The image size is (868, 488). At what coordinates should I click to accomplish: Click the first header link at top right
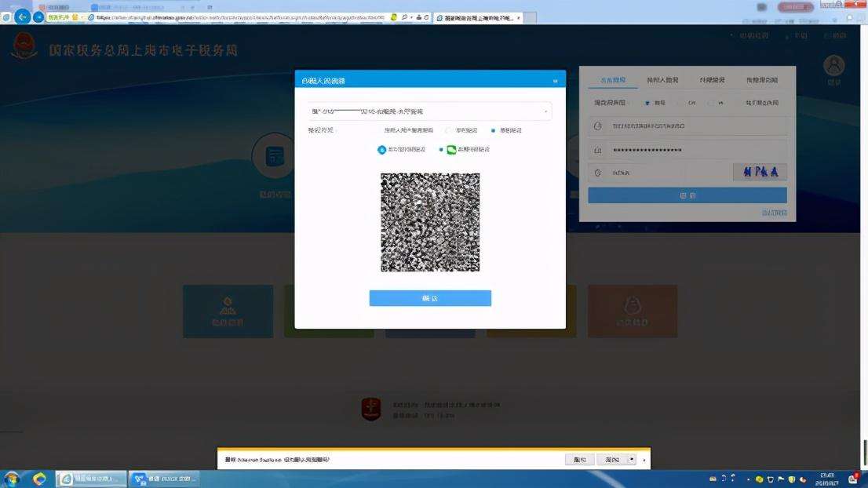pos(753,36)
